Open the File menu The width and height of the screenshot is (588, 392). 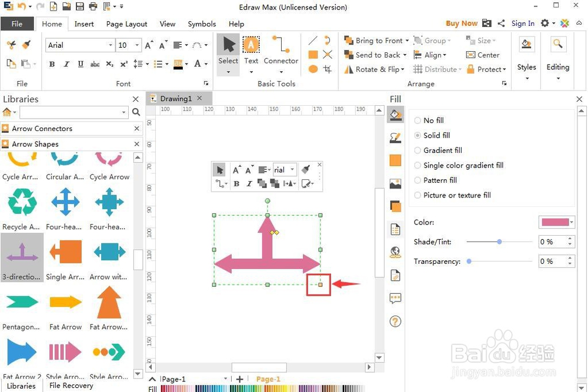17,24
